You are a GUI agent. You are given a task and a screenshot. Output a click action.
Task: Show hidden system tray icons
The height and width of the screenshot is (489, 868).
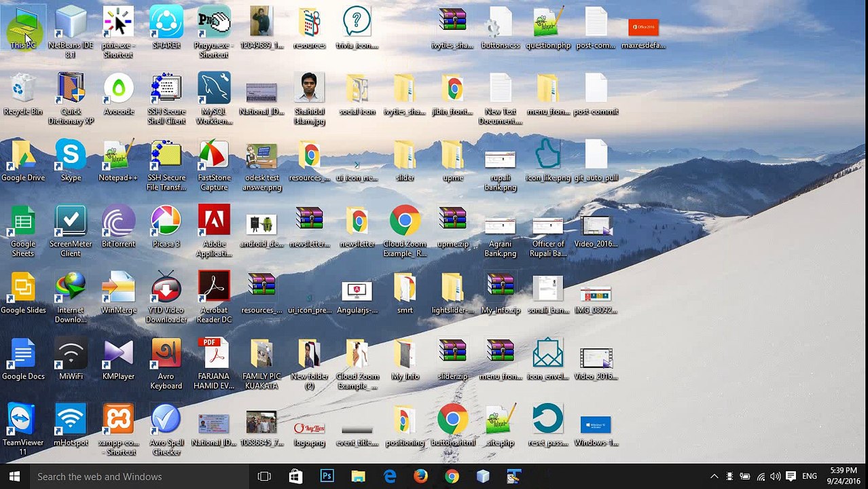pyautogui.click(x=714, y=477)
